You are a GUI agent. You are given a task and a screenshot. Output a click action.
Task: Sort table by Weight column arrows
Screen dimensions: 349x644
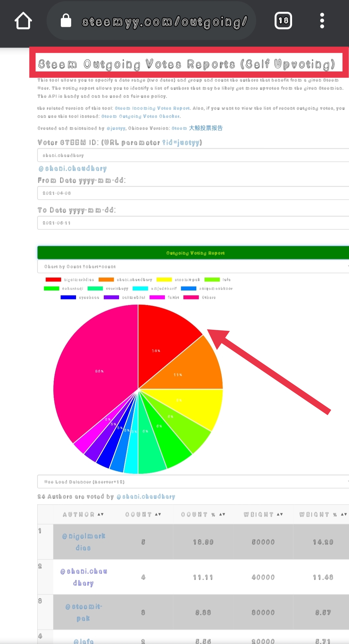[x=280, y=514]
